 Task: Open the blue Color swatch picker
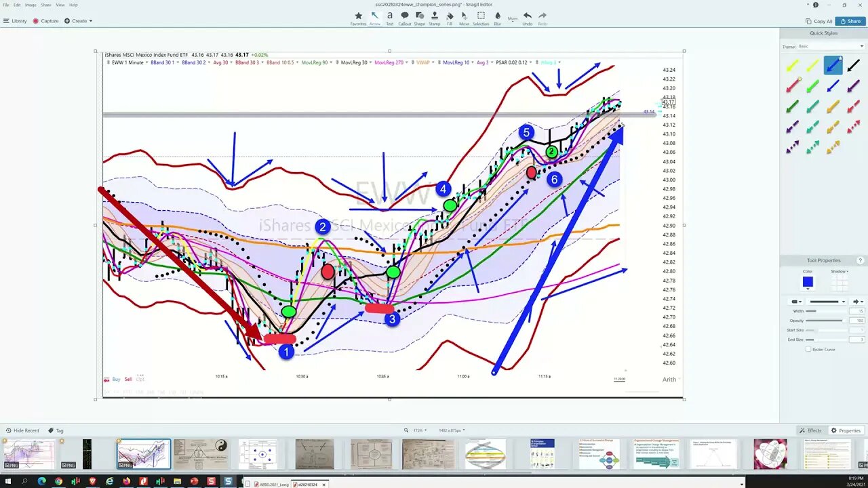pyautogui.click(x=808, y=282)
